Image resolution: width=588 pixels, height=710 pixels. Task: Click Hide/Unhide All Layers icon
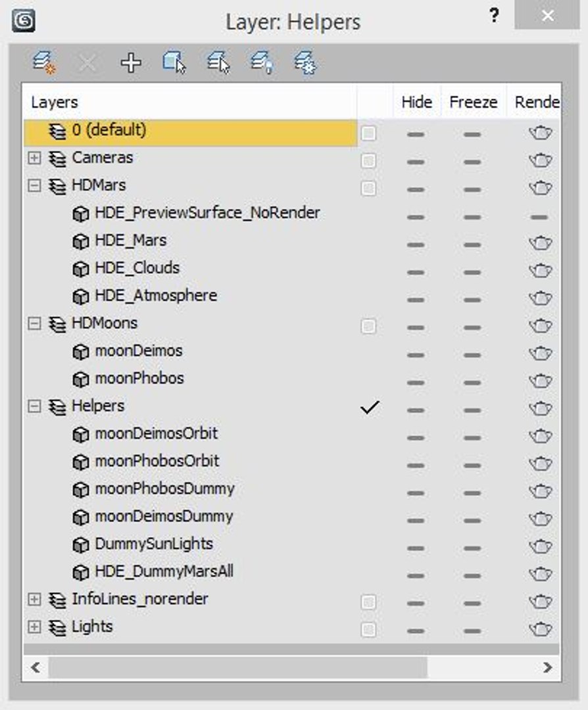coord(262,62)
